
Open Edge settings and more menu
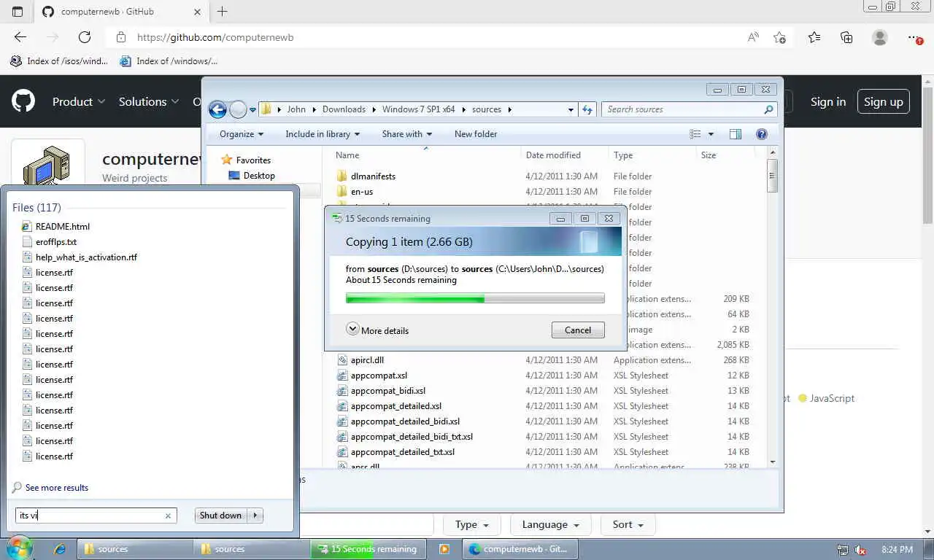(914, 37)
